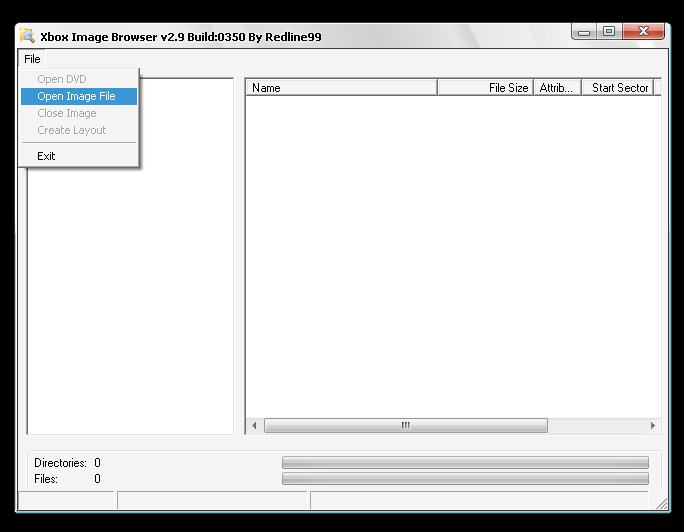This screenshot has height=532, width=684.
Task: Select the Close Image menu entry
Action: (67, 113)
